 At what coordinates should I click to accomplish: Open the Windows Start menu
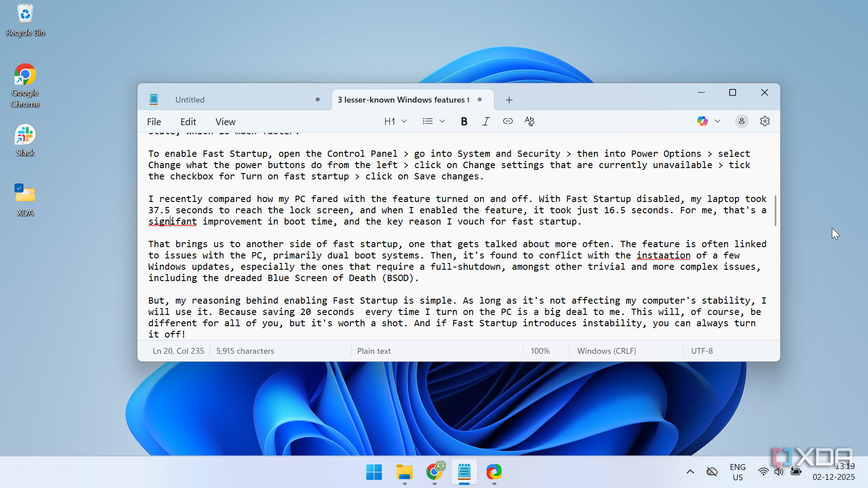[374, 472]
